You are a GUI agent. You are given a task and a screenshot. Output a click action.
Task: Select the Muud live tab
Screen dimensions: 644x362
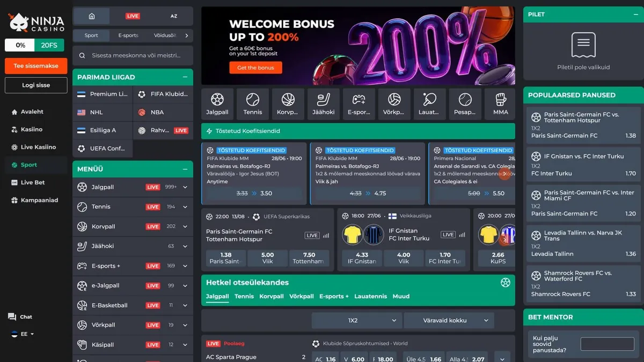(401, 296)
